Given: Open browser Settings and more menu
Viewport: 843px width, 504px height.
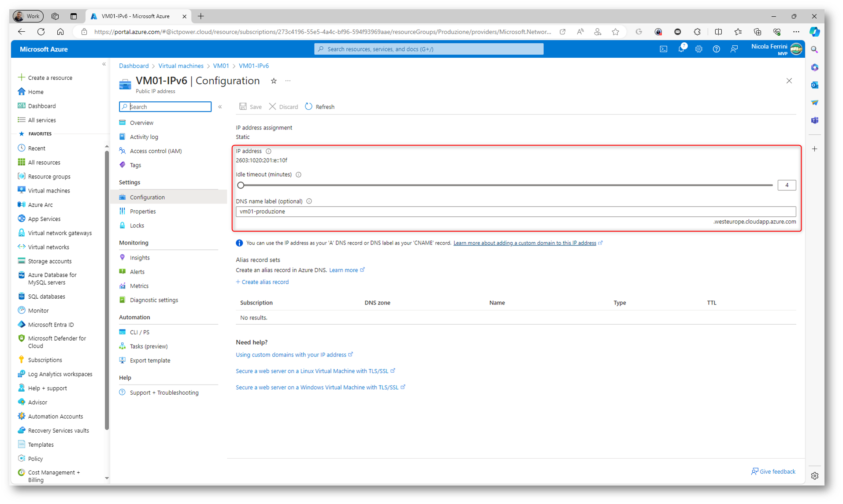Looking at the screenshot, I should coord(796,32).
